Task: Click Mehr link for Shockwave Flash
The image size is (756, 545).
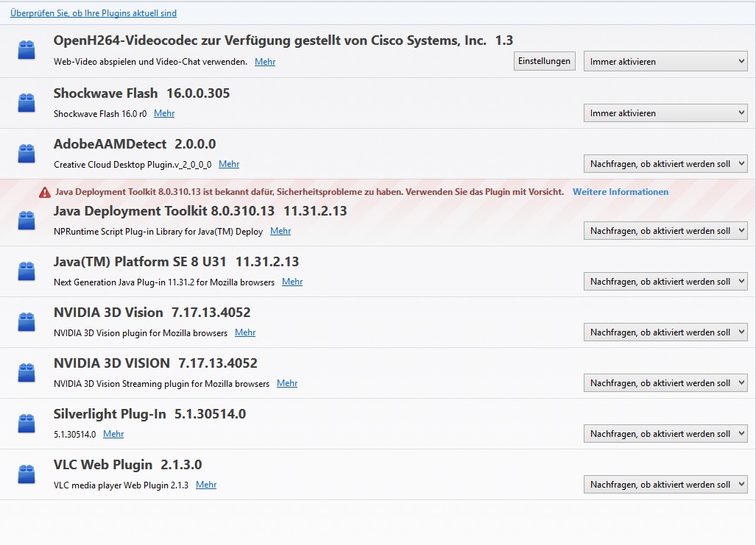Action: pos(164,113)
